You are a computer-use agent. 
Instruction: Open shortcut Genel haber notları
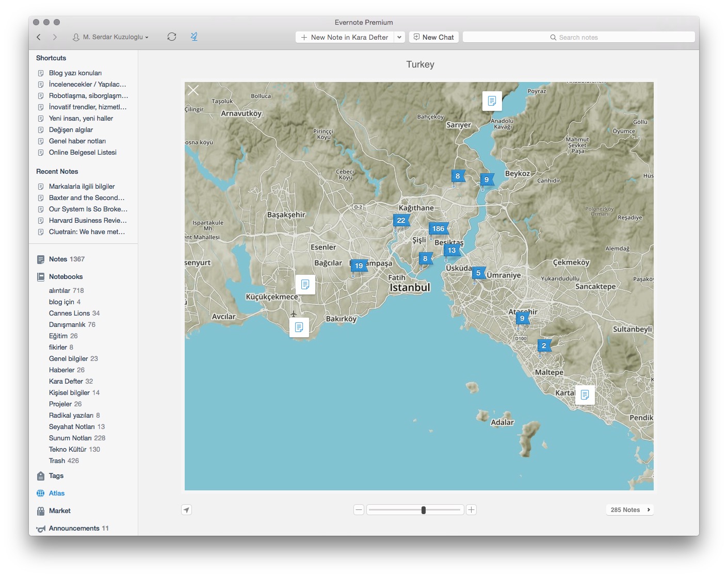click(77, 141)
